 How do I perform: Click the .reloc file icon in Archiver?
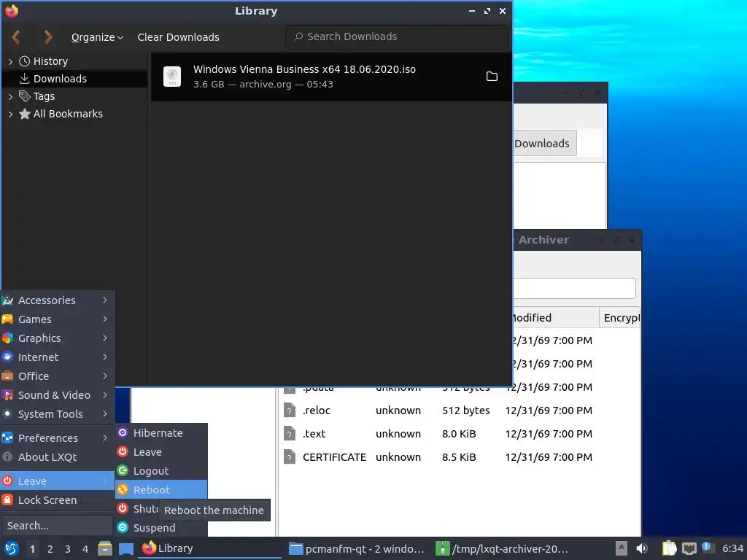tap(289, 410)
